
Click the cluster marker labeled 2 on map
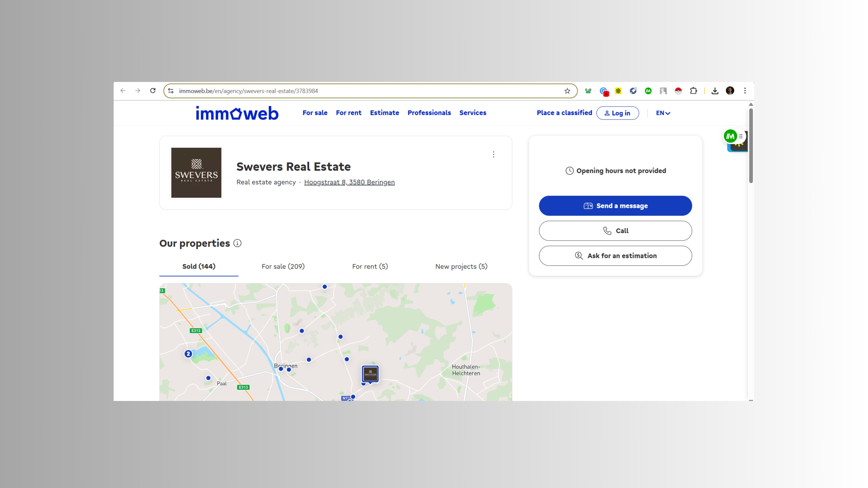188,354
